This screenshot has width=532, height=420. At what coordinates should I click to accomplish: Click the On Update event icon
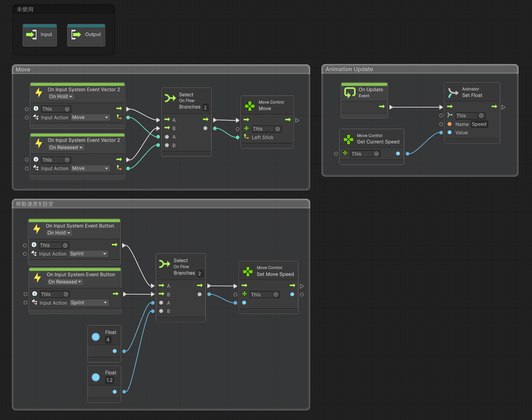(x=350, y=92)
